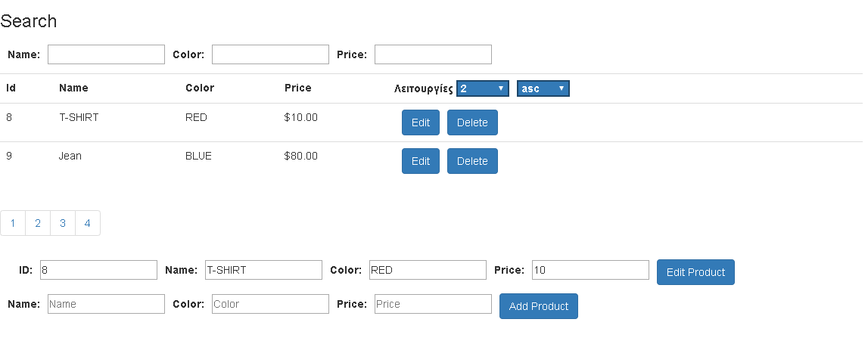The width and height of the screenshot is (868, 344).
Task: Click the new product Name placeholder field
Action: pyautogui.click(x=106, y=304)
